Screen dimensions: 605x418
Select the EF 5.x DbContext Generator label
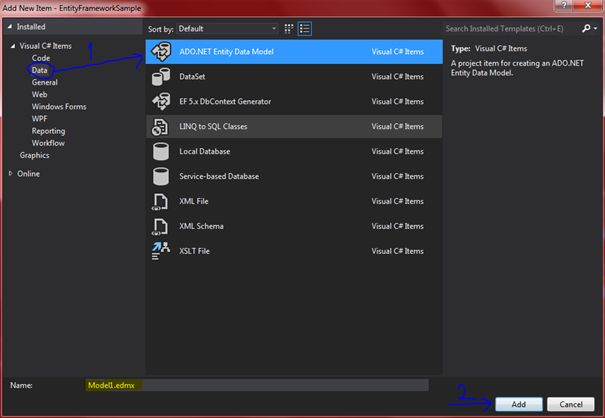point(225,102)
